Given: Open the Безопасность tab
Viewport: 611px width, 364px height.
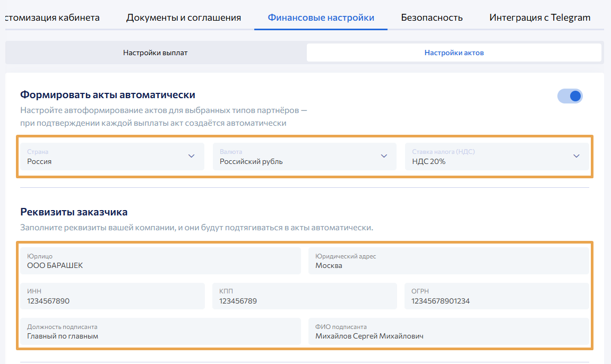Looking at the screenshot, I should 432,18.
